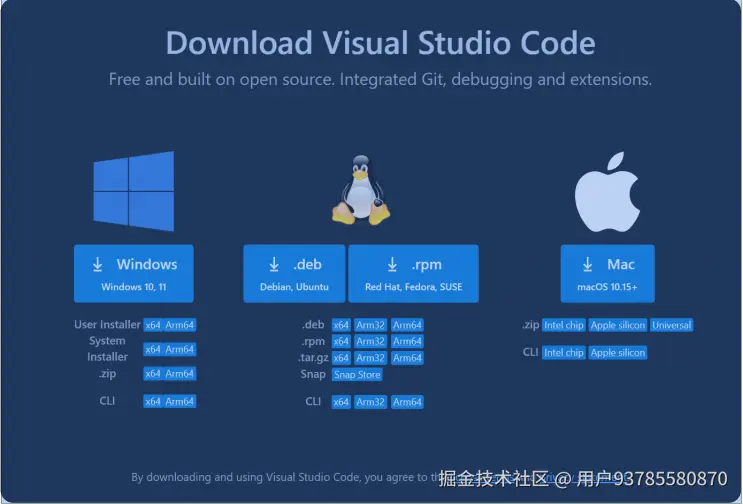
Task: Pick Linux .tar.gz Arm32 archive
Action: (x=371, y=358)
